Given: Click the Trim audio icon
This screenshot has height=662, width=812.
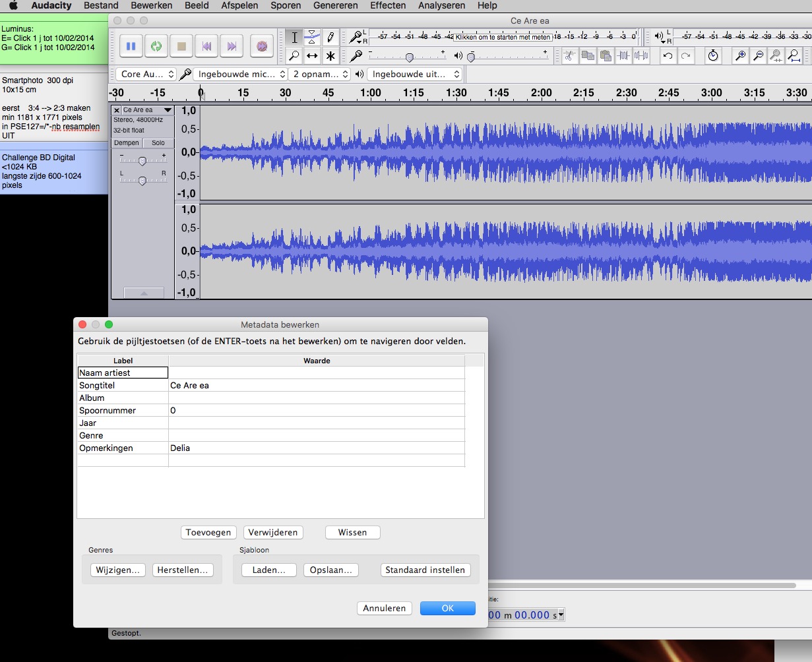Looking at the screenshot, I should 570,56.
